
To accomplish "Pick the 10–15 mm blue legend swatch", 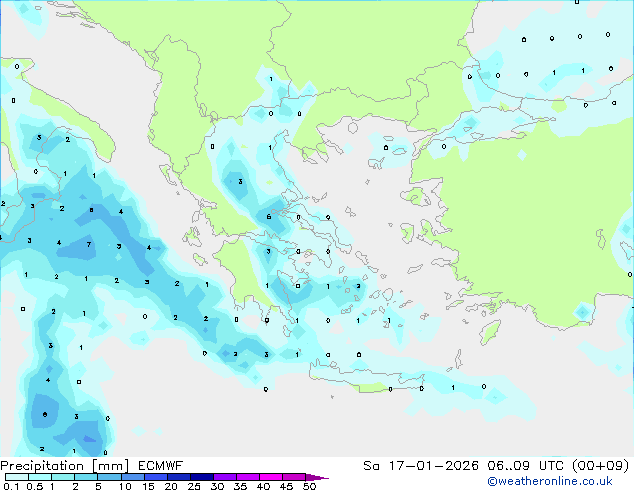I will pos(132,477).
